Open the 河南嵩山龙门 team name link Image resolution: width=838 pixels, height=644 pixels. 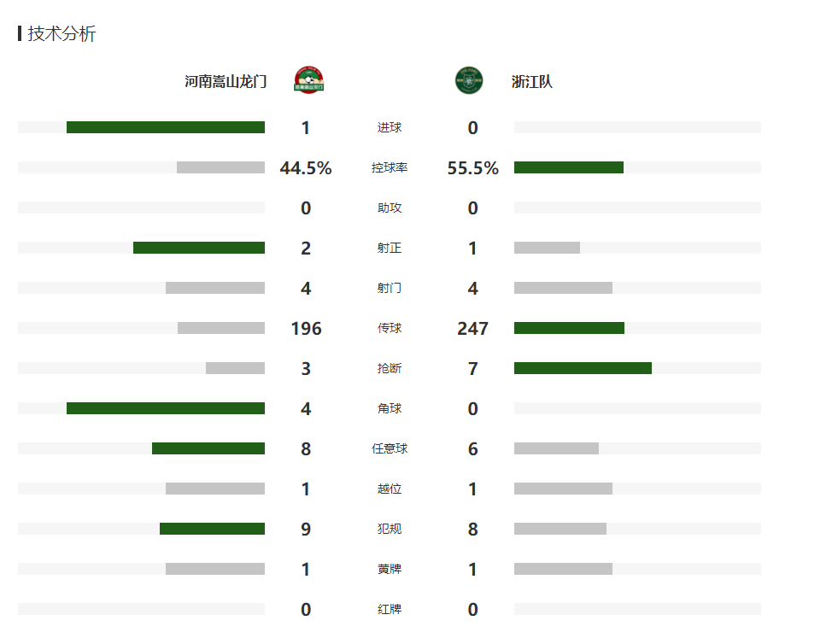click(x=226, y=82)
